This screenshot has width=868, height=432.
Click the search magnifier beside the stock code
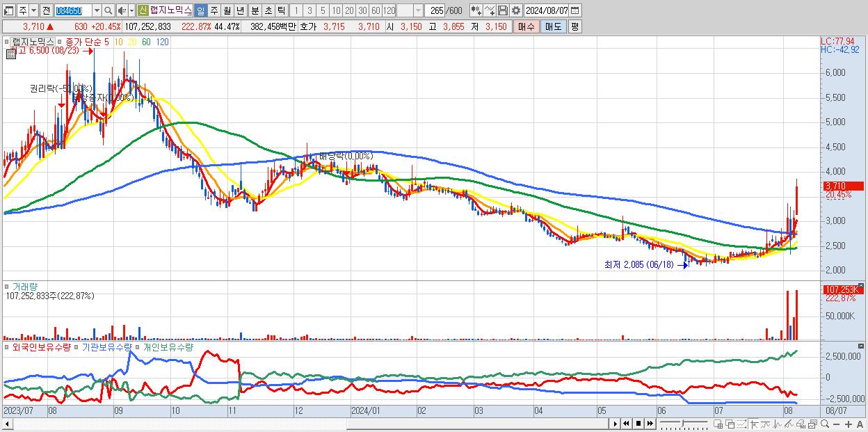click(x=108, y=10)
